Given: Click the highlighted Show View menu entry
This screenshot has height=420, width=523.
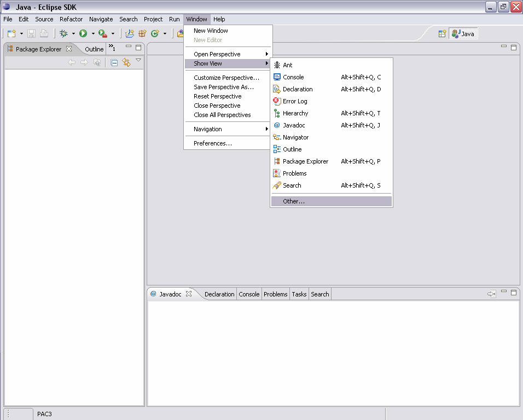Looking at the screenshot, I should [x=228, y=63].
